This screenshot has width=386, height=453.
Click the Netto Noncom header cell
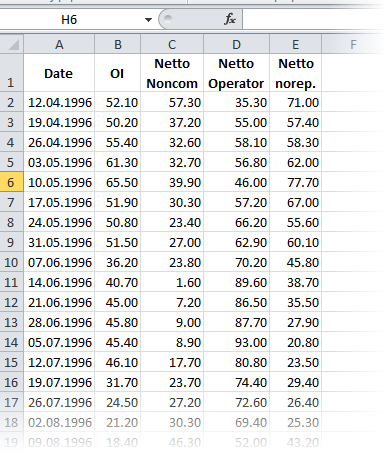pyautogui.click(x=172, y=73)
